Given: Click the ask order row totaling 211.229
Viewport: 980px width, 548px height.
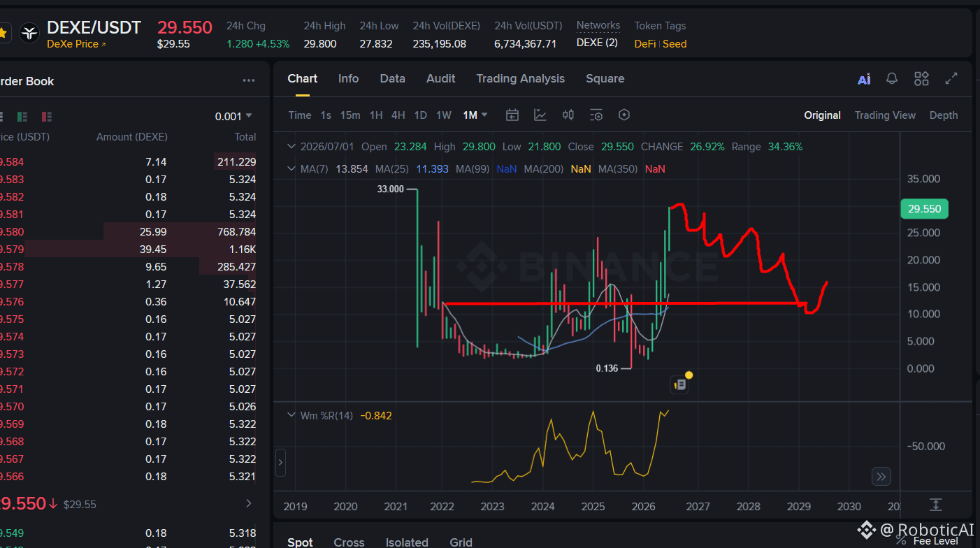Looking at the screenshot, I should pyautogui.click(x=128, y=162).
